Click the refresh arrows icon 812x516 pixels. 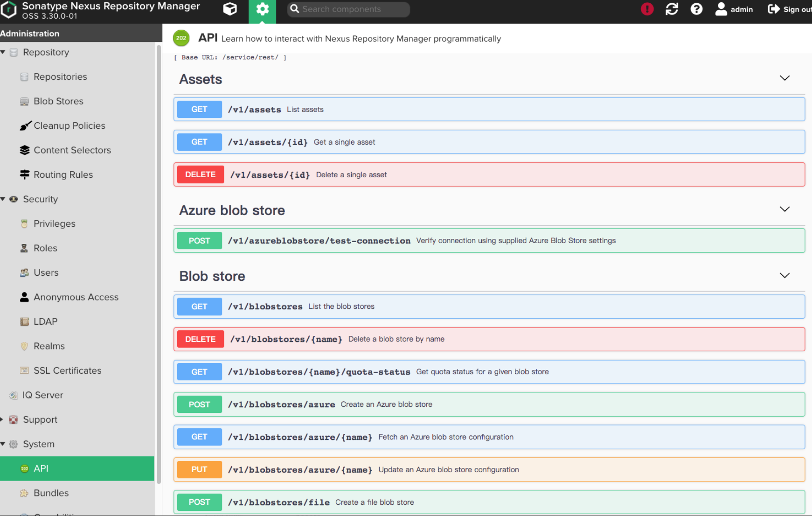tap(672, 9)
